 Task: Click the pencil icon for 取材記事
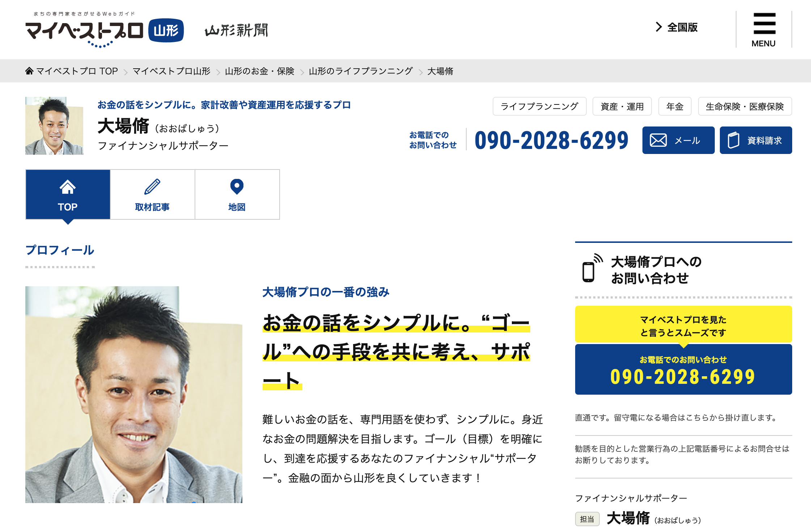(x=152, y=187)
